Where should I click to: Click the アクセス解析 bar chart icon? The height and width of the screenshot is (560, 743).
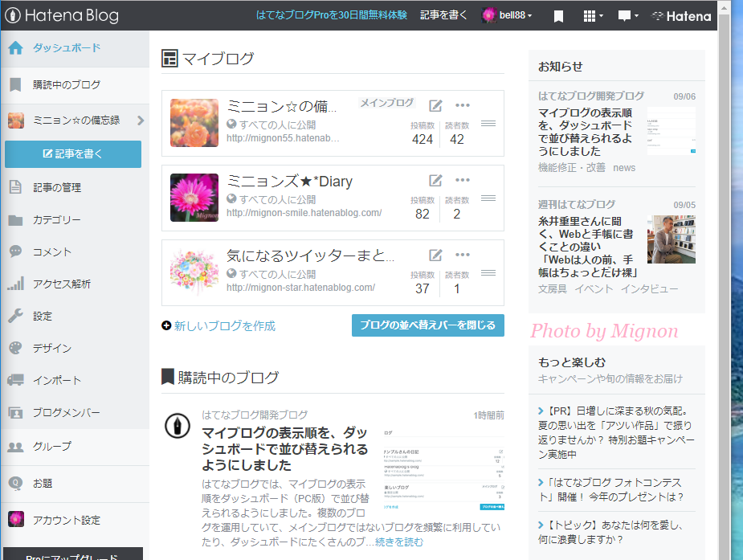(x=15, y=284)
